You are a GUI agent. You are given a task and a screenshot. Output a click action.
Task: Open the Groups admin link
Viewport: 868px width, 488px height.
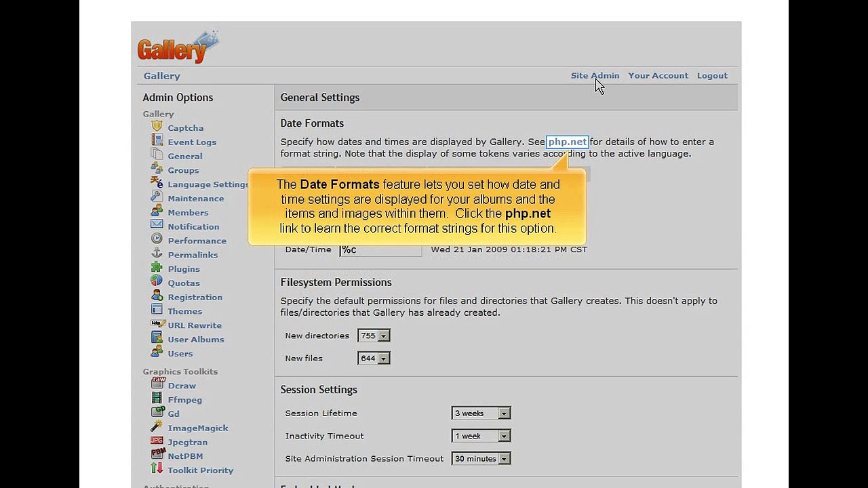coord(184,171)
